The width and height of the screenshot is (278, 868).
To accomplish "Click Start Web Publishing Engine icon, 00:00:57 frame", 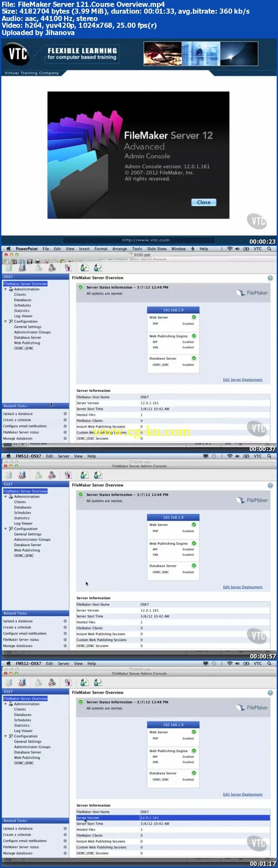I will click(x=39, y=475).
